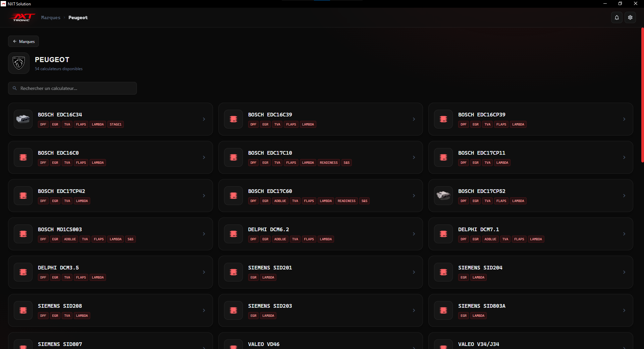Viewport: 644px width, 349px height.
Task: Minimize the NXT Solution window
Action: (605, 4)
